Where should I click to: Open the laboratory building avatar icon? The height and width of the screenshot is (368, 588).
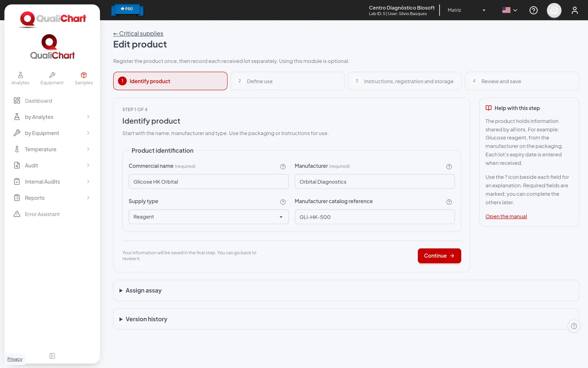click(554, 10)
